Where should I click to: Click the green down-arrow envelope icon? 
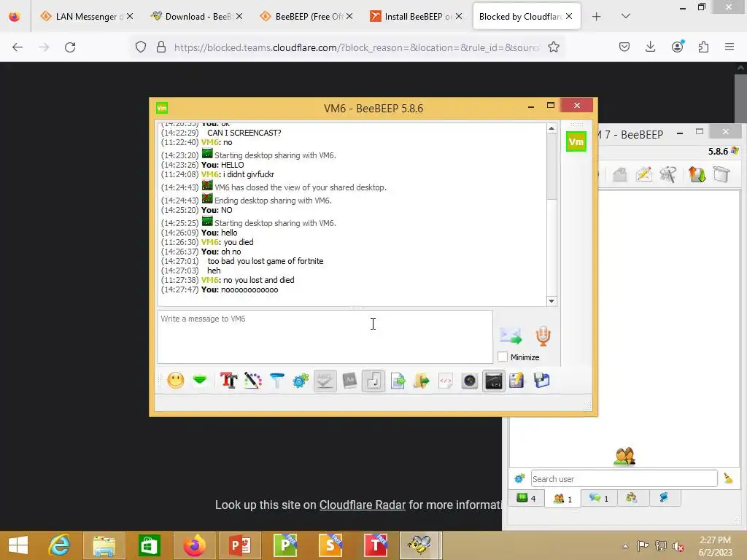click(200, 380)
